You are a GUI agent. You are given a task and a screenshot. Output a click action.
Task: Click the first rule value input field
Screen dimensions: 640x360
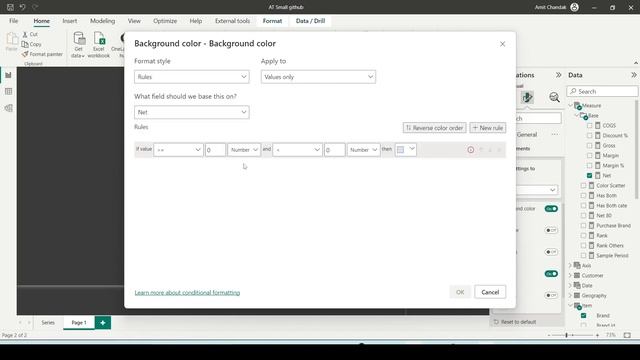coord(215,150)
